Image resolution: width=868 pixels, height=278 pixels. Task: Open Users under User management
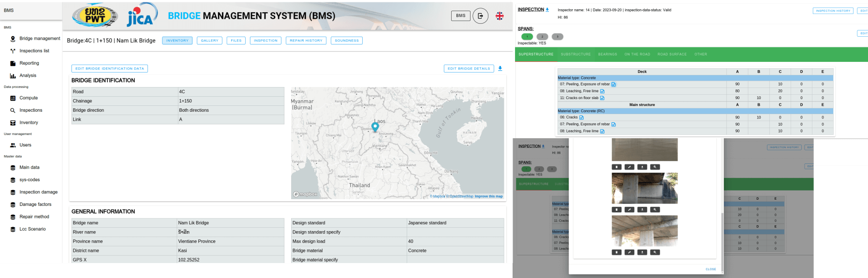[x=20, y=145]
